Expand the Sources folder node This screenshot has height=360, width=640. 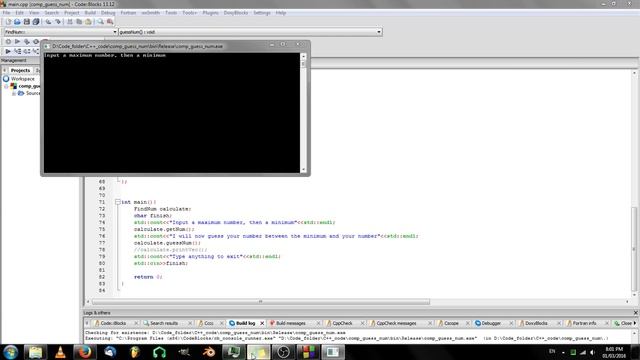(x=14, y=93)
